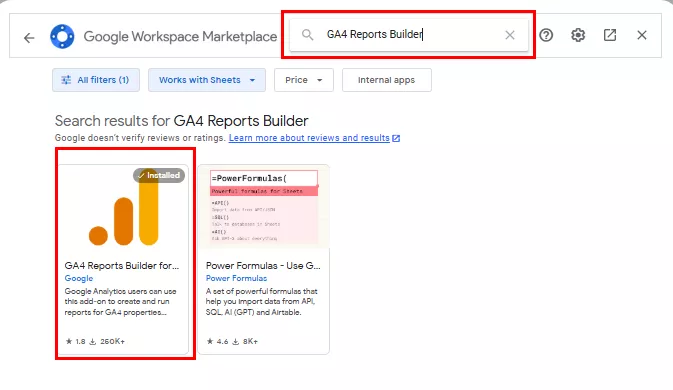
Task: Clear the search field with X
Action: coord(509,35)
